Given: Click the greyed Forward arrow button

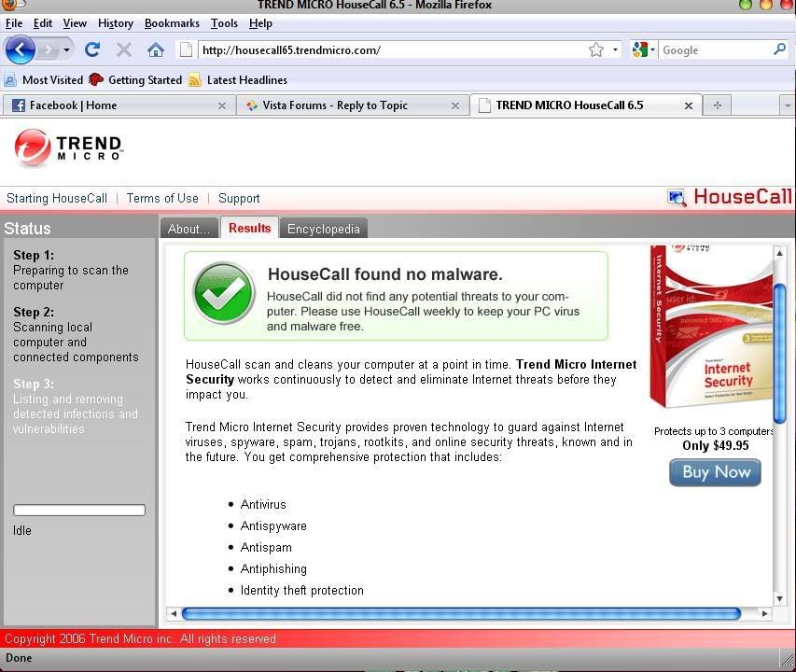Looking at the screenshot, I should coord(49,49).
